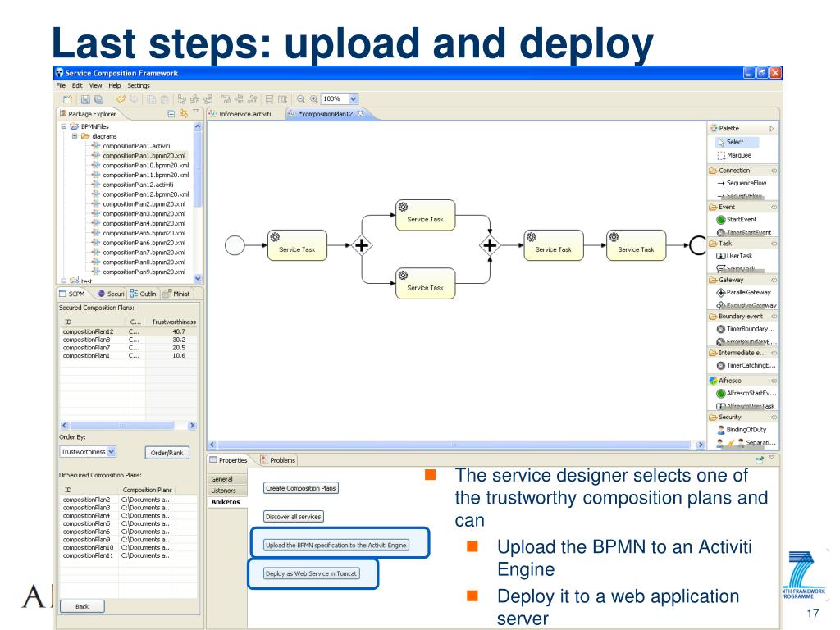Click the Create Composition Plans button
This screenshot has width=840, height=630.
(x=301, y=488)
